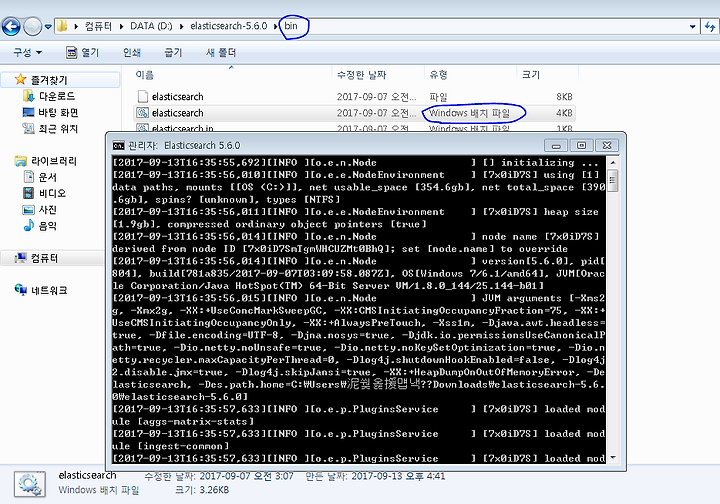Open 최근 위치 in the navigation pane
The image size is (720, 504).
point(58,129)
